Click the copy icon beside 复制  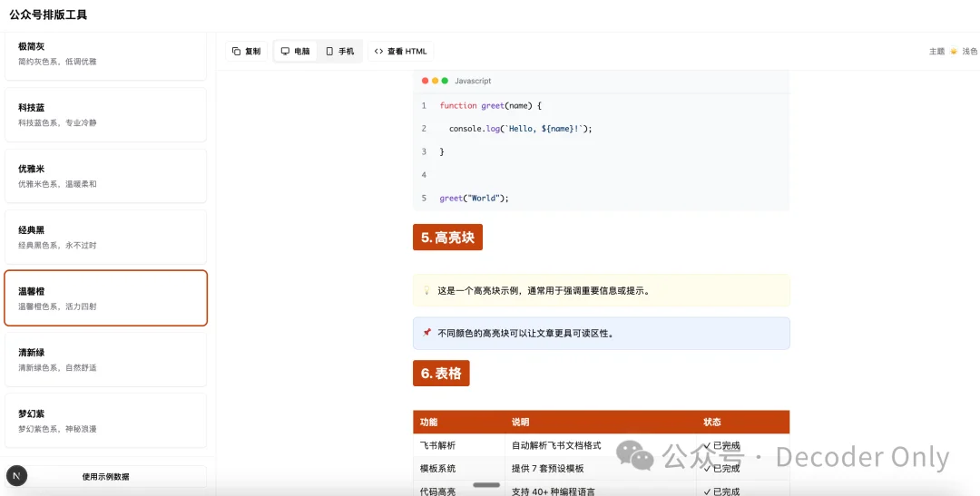click(236, 51)
